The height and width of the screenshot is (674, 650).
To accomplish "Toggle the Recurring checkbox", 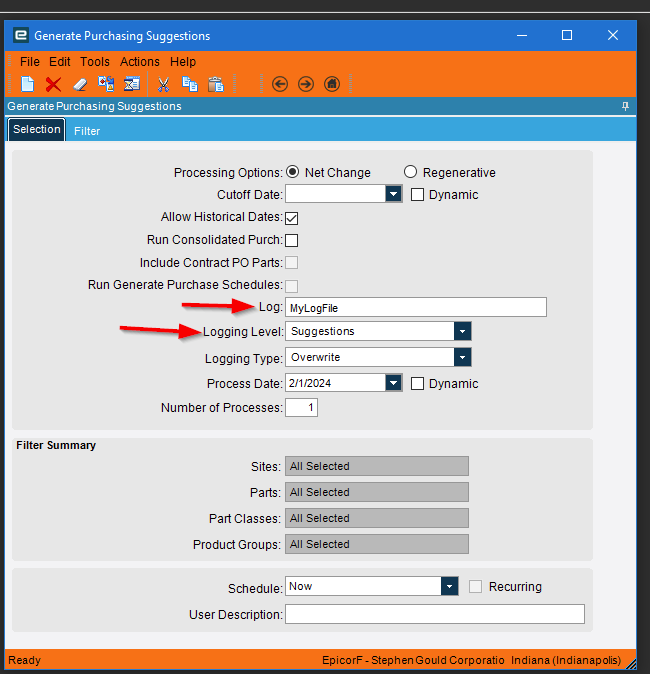I will click(475, 586).
